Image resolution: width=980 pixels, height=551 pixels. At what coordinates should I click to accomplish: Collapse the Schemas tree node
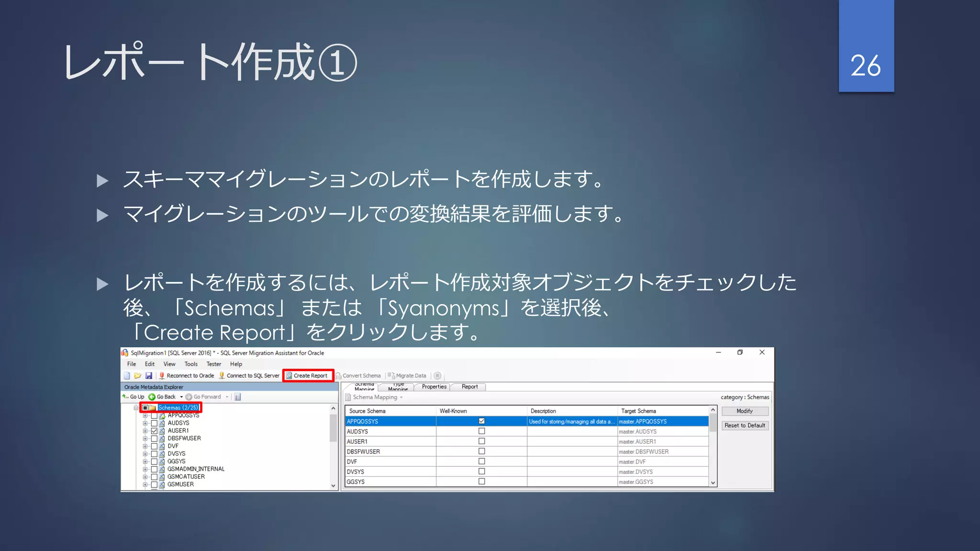coord(136,408)
